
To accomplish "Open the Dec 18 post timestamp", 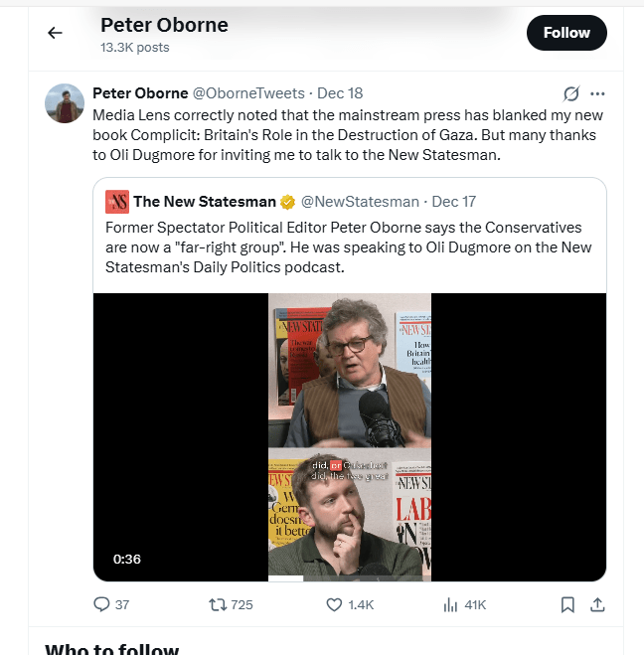I will click(x=340, y=93).
